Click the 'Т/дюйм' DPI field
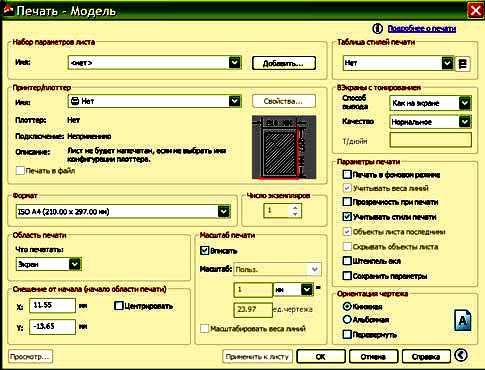This screenshot has height=370, width=485. coord(430,140)
